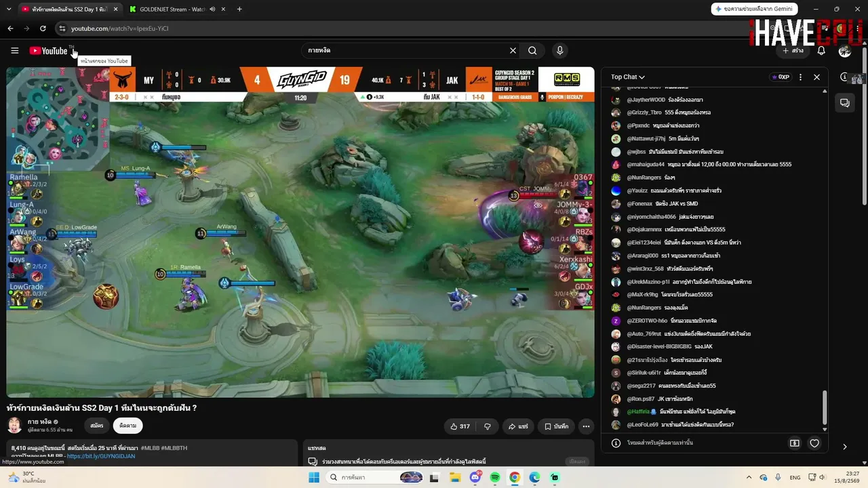Viewport: 868px width, 488px height.
Task: Open the กาย หงิด channel name link
Action: click(40, 422)
